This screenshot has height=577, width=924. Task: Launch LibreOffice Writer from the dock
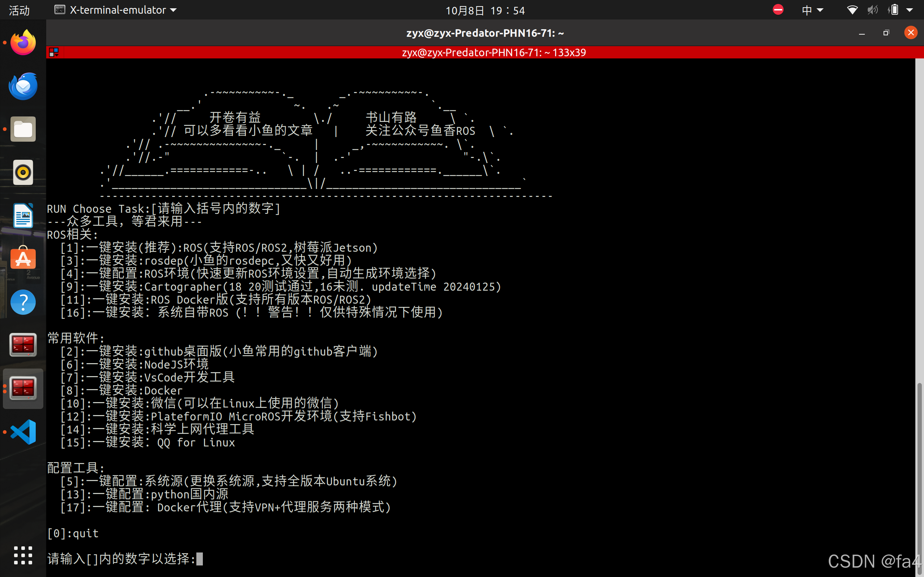23,216
